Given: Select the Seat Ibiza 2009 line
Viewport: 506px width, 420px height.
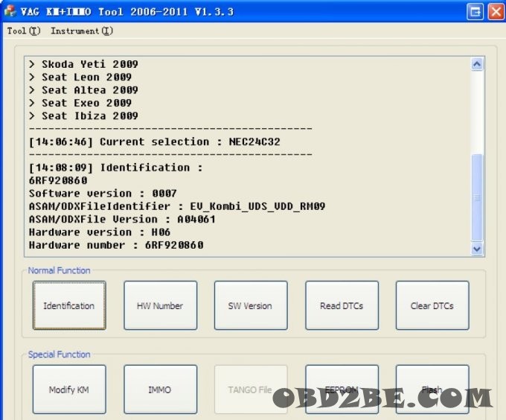Looking at the screenshot, I should tap(83, 116).
